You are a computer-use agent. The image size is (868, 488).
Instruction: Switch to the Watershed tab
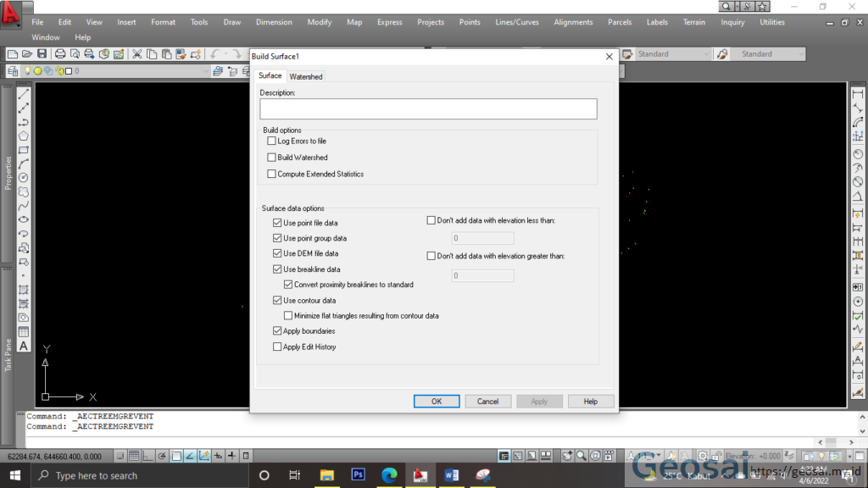click(x=305, y=76)
